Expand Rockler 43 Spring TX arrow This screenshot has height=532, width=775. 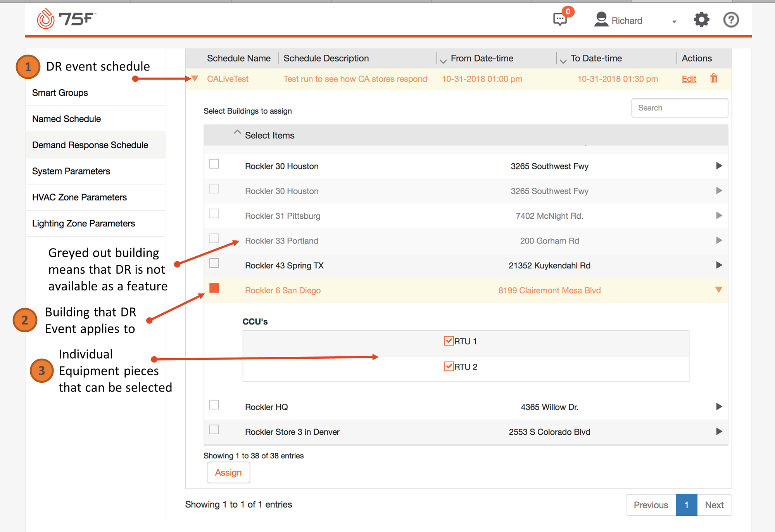pyautogui.click(x=719, y=265)
